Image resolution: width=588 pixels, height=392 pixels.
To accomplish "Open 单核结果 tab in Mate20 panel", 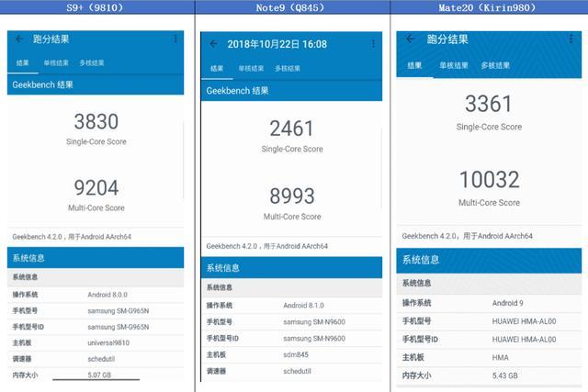I will 454,65.
